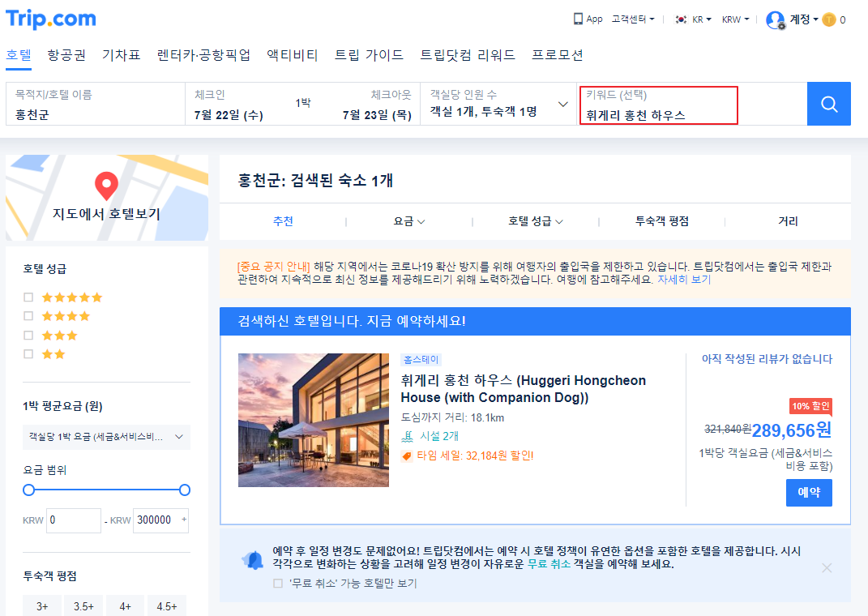The image size is (868, 616).
Task: Check the five-star hotel filter
Action: pyautogui.click(x=28, y=297)
